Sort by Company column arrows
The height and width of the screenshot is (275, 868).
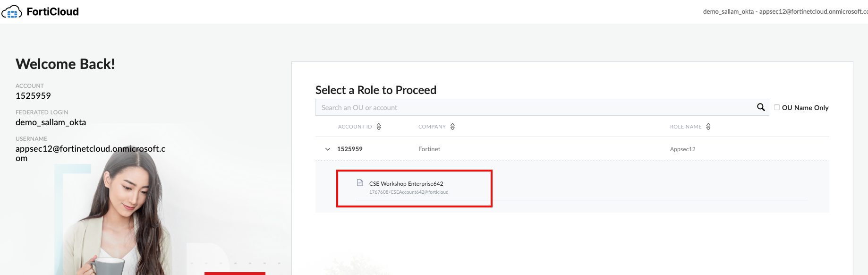click(452, 127)
